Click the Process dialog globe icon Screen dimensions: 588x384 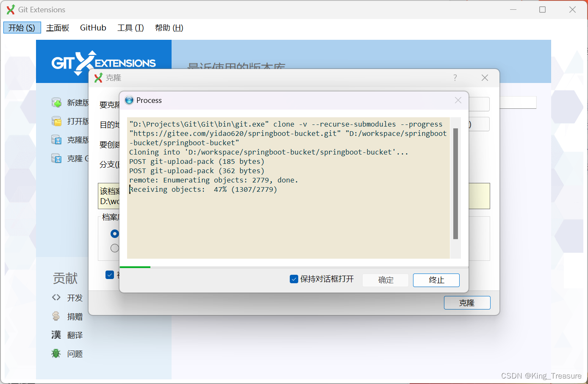(129, 100)
